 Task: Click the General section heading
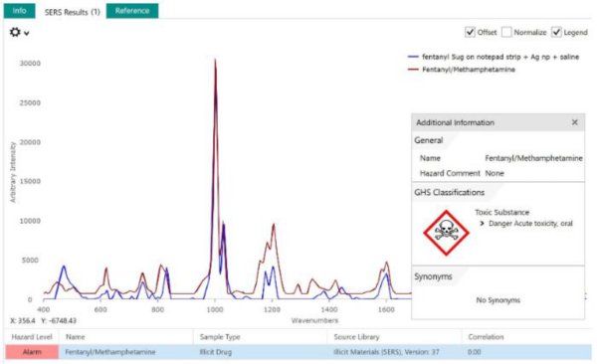pyautogui.click(x=429, y=140)
